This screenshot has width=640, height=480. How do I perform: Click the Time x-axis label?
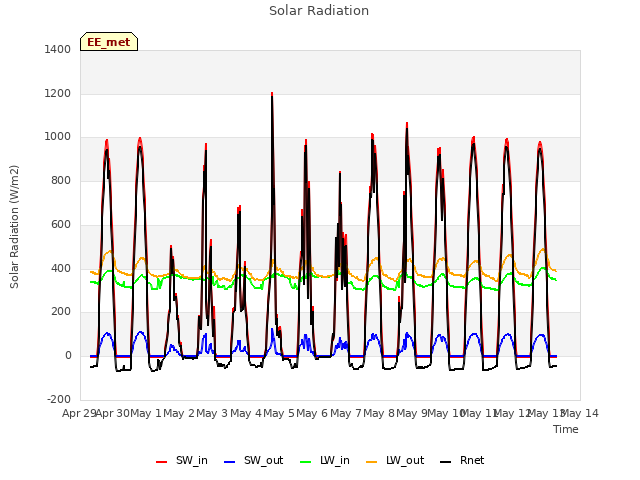pos(566,429)
